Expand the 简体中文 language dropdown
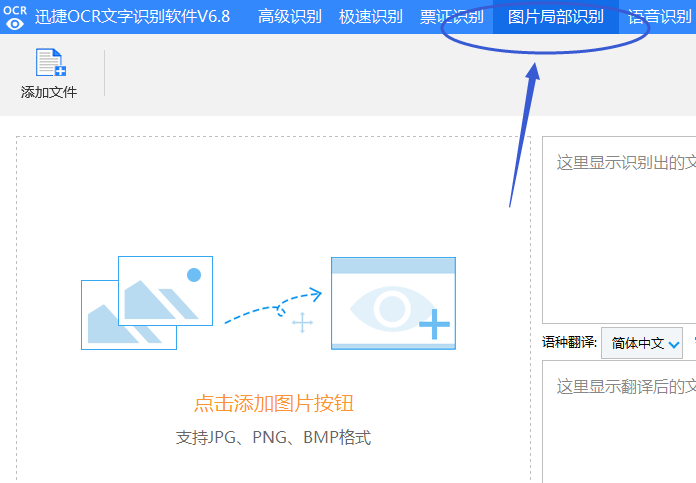The image size is (696, 483). point(642,343)
